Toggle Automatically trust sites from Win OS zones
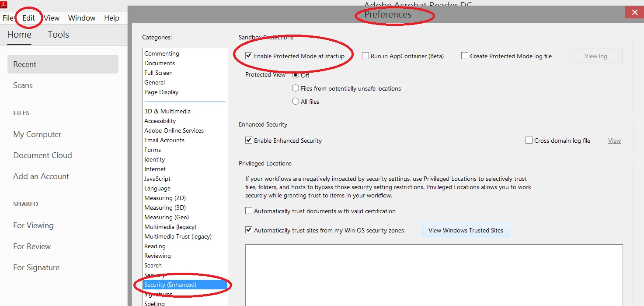This screenshot has width=644, height=306. click(249, 230)
